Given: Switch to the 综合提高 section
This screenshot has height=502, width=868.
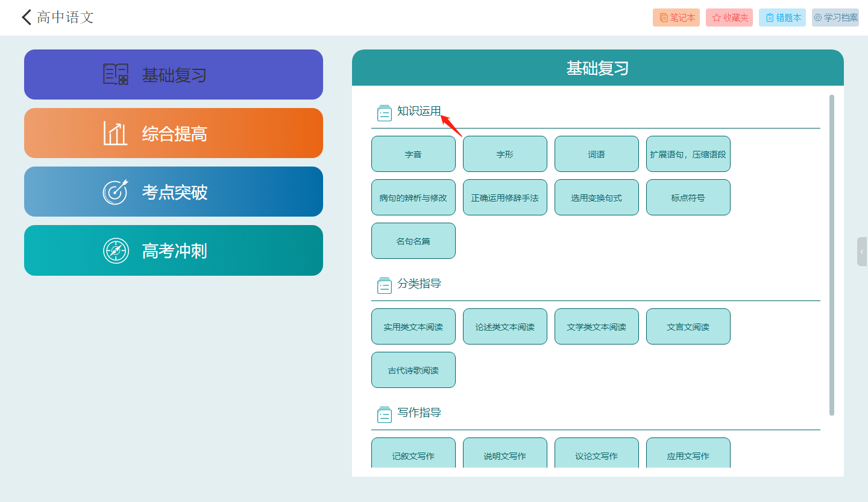Looking at the screenshot, I should coord(174,133).
